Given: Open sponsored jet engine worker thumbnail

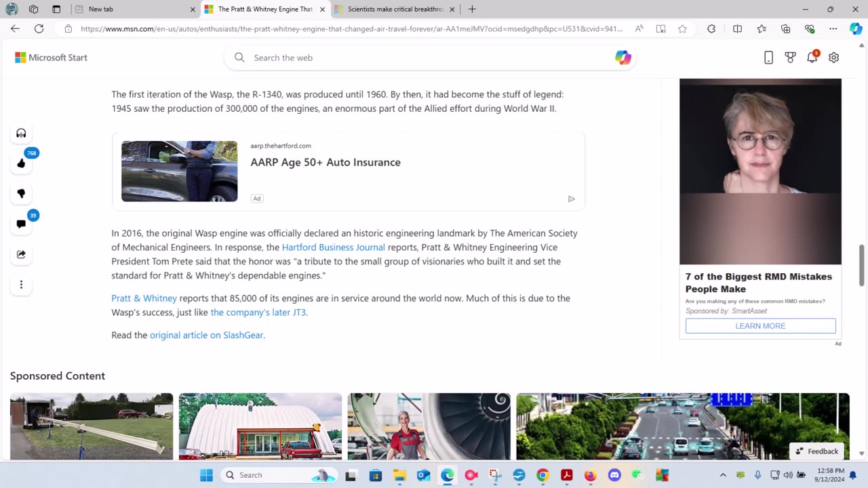Looking at the screenshot, I should (429, 426).
